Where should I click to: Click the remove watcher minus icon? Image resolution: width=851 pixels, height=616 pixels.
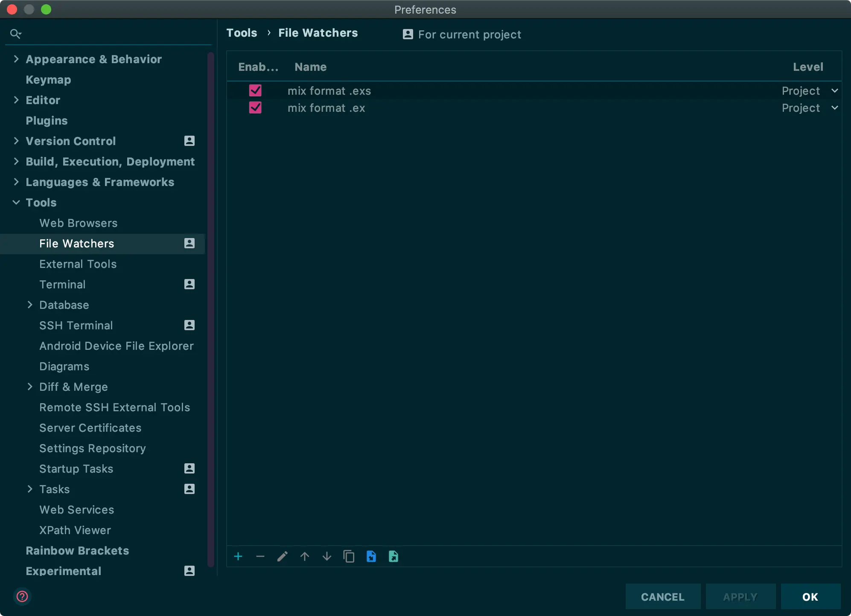[260, 556]
